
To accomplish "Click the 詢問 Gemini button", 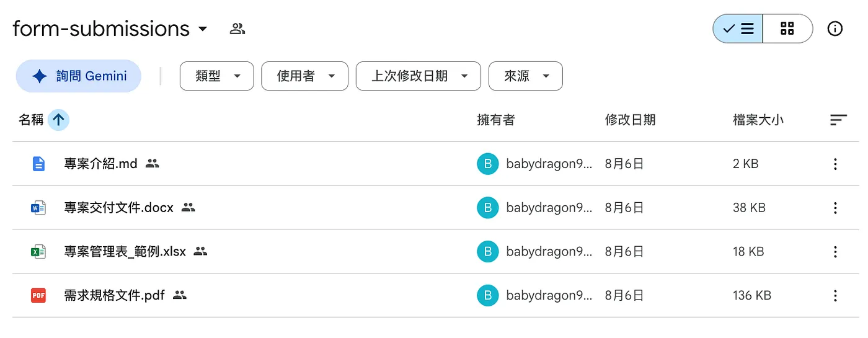I will (x=79, y=76).
